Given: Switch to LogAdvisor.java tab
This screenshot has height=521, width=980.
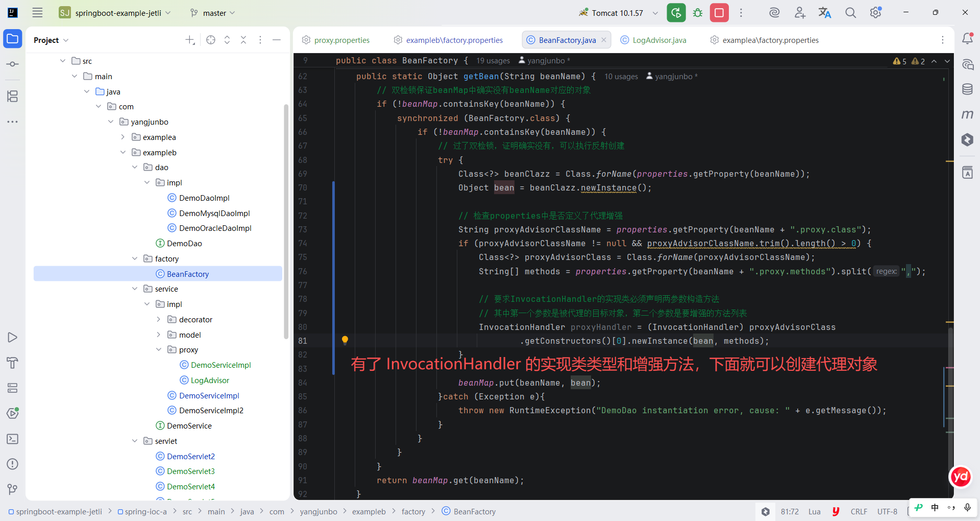Looking at the screenshot, I should [x=653, y=40].
